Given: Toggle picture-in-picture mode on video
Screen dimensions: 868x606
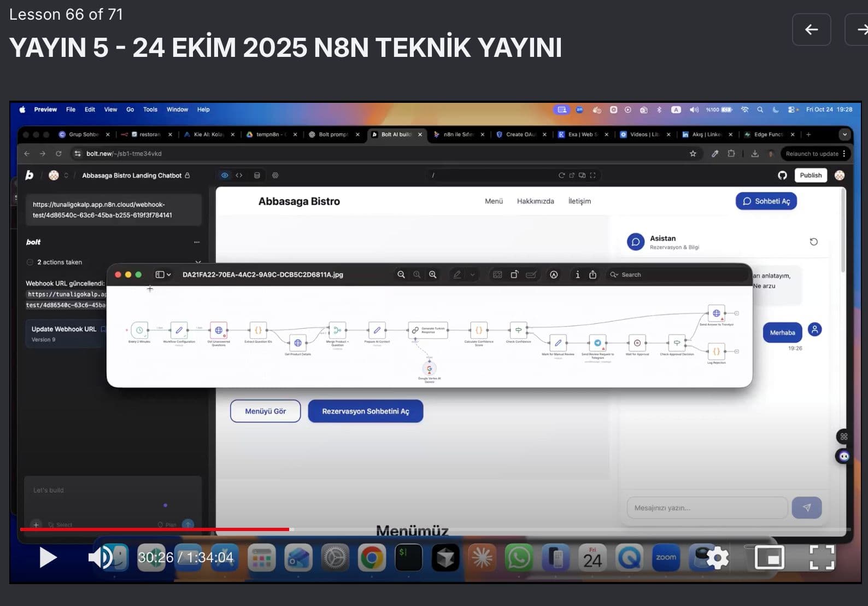Looking at the screenshot, I should 769,558.
